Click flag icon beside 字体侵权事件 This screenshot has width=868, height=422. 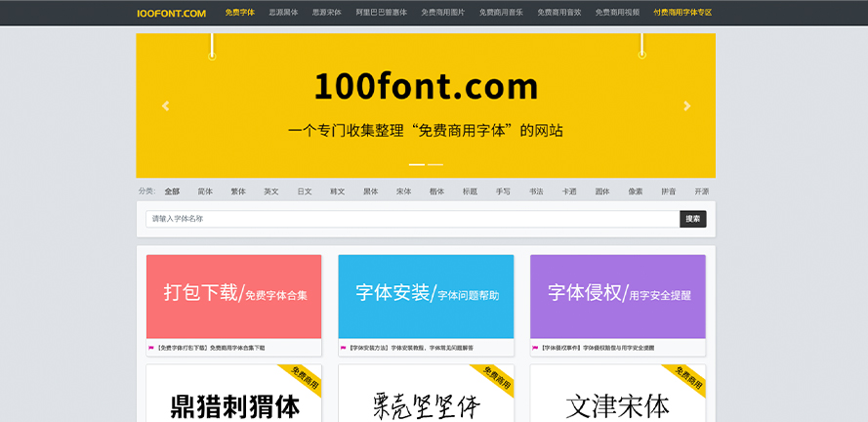535,349
